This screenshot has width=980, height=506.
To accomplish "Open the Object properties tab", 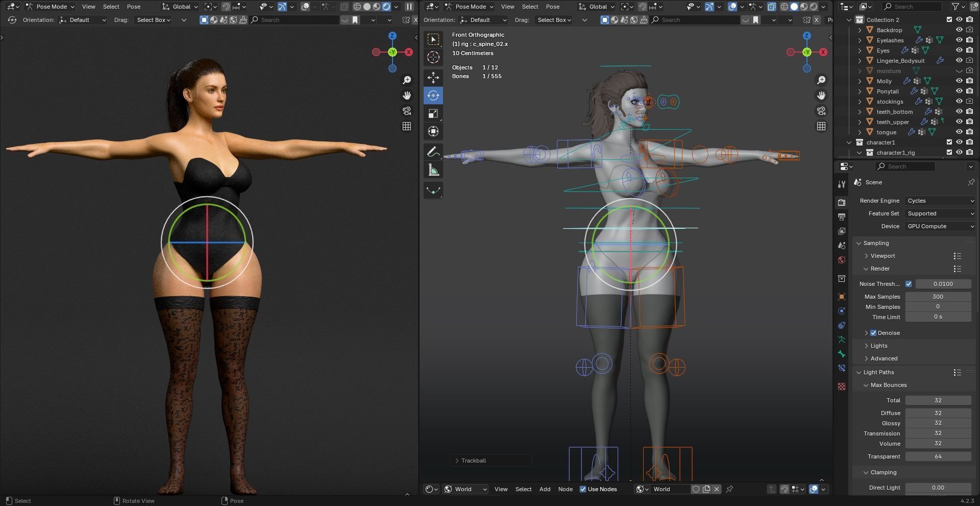I will click(x=842, y=297).
